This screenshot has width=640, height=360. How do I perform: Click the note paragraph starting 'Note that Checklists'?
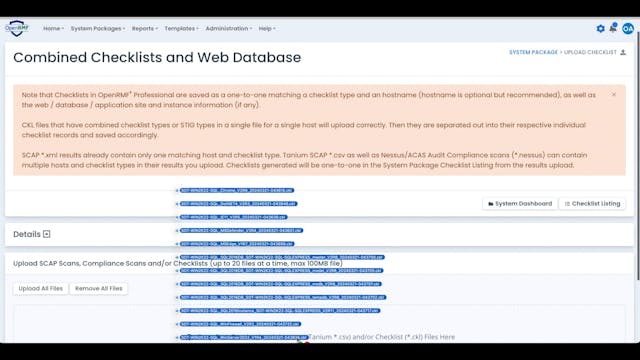[309, 100]
